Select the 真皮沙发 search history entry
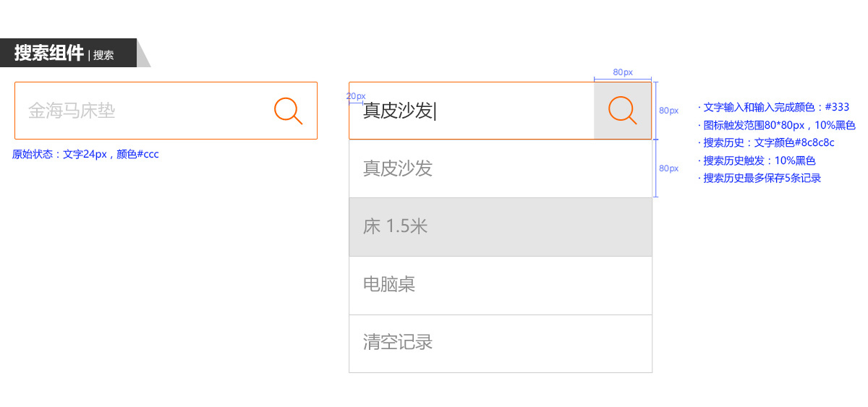Image resolution: width=868 pixels, height=407 pixels. click(x=500, y=168)
